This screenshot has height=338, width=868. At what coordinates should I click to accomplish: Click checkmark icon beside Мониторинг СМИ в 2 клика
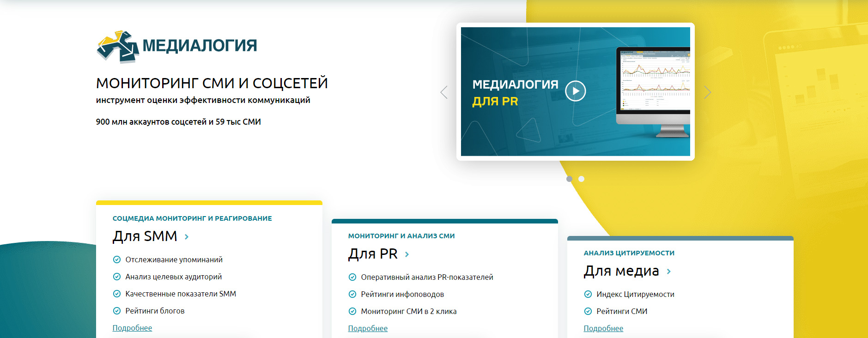tap(352, 311)
